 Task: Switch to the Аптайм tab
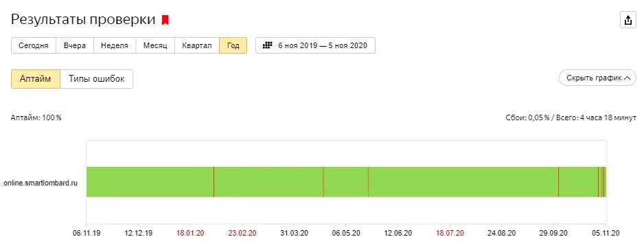(36, 79)
